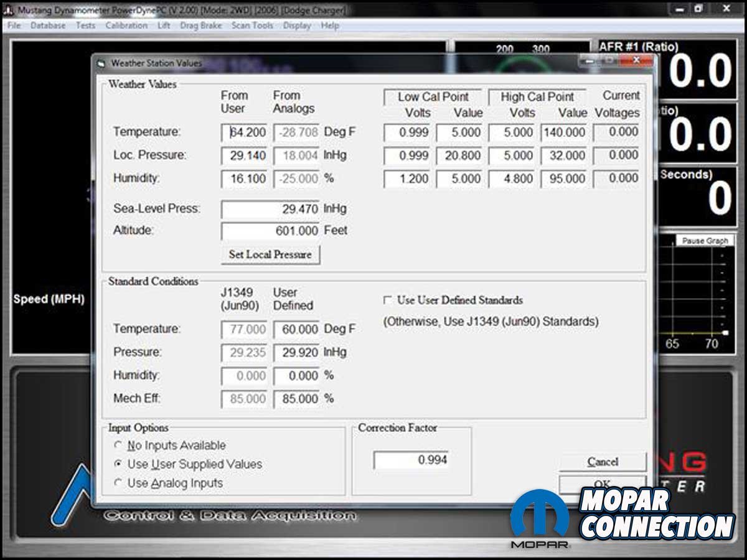Click the Cancel button

coord(602,462)
